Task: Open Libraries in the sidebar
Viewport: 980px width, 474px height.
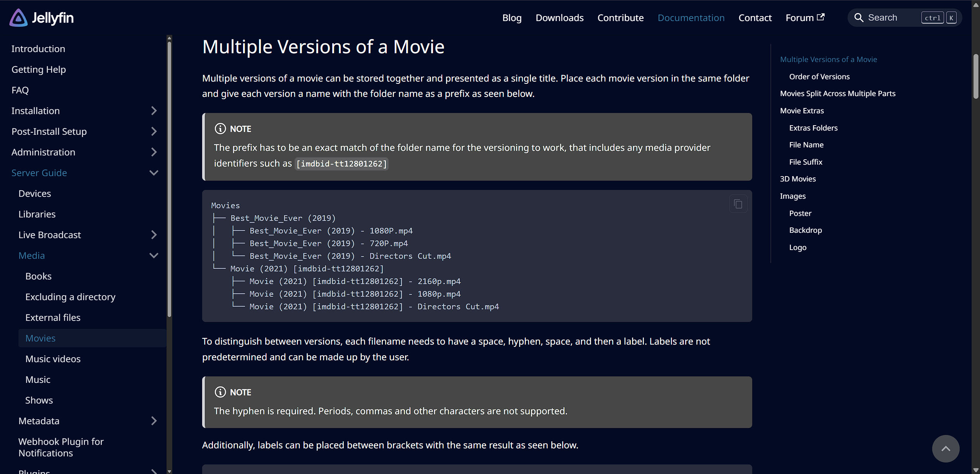Action: tap(37, 214)
